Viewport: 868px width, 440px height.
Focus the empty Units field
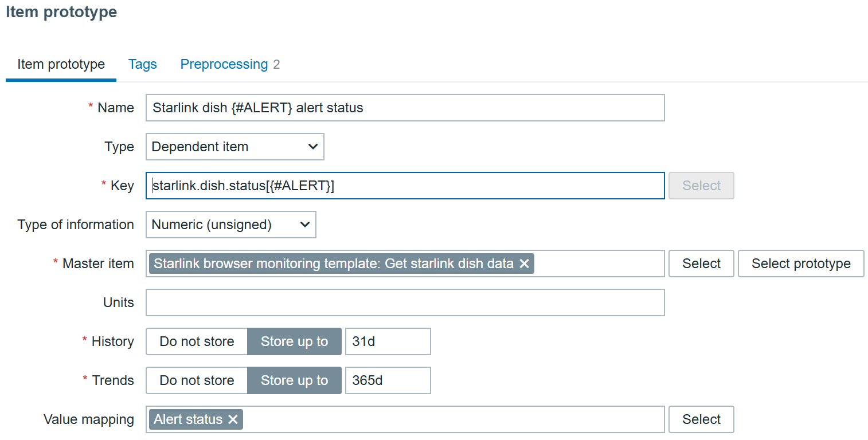tap(405, 302)
